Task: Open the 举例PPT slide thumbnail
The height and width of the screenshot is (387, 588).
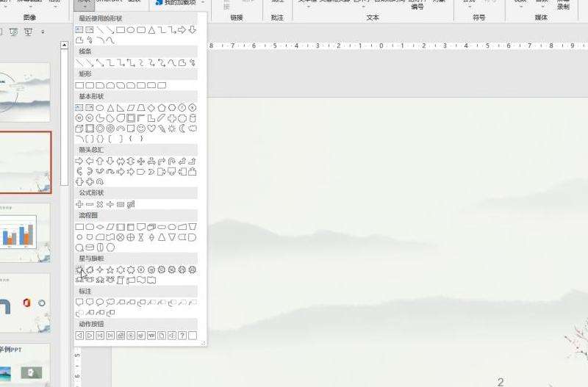Action: (24, 364)
